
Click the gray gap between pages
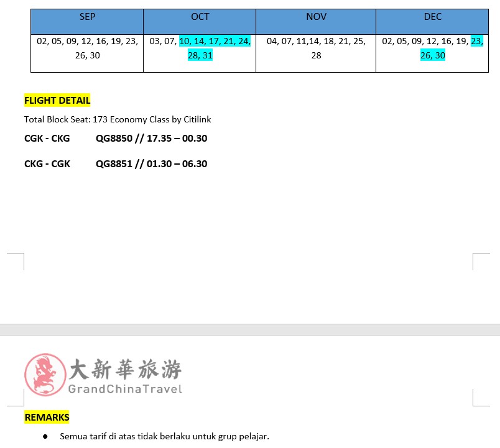coord(250,329)
